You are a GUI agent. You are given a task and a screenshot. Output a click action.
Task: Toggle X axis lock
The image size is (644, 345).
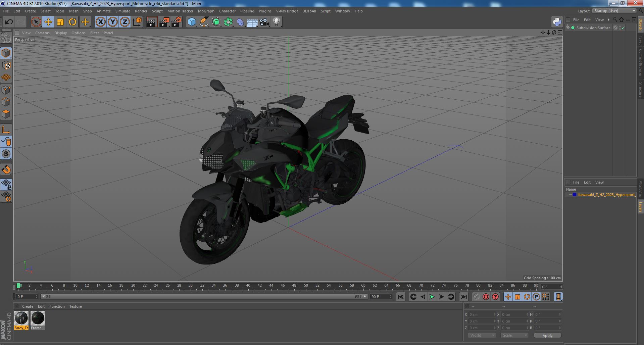pos(100,22)
